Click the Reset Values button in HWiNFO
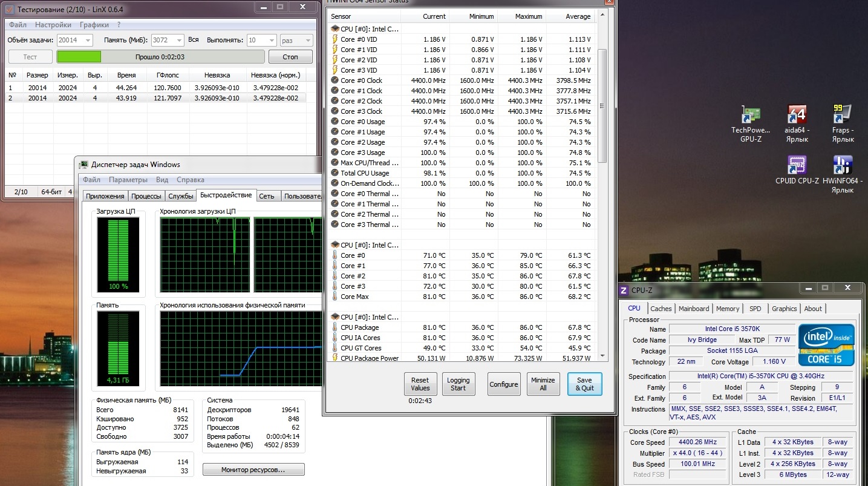Viewport: 868px width, 486px height. click(420, 384)
